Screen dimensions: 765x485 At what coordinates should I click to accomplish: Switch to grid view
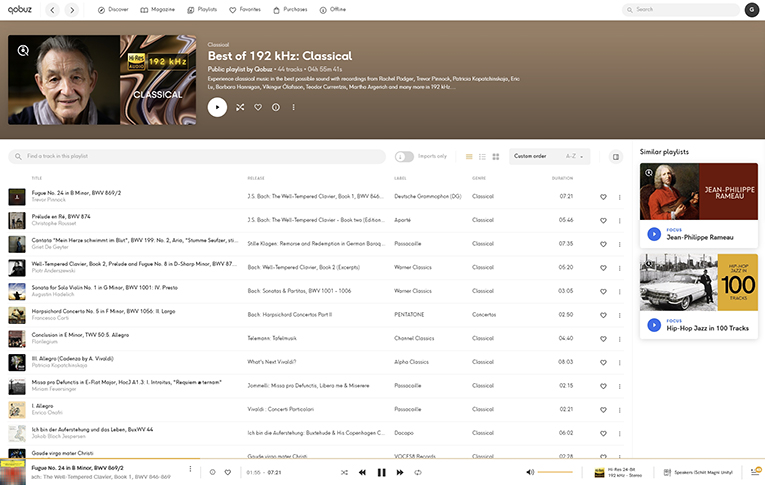(x=496, y=157)
